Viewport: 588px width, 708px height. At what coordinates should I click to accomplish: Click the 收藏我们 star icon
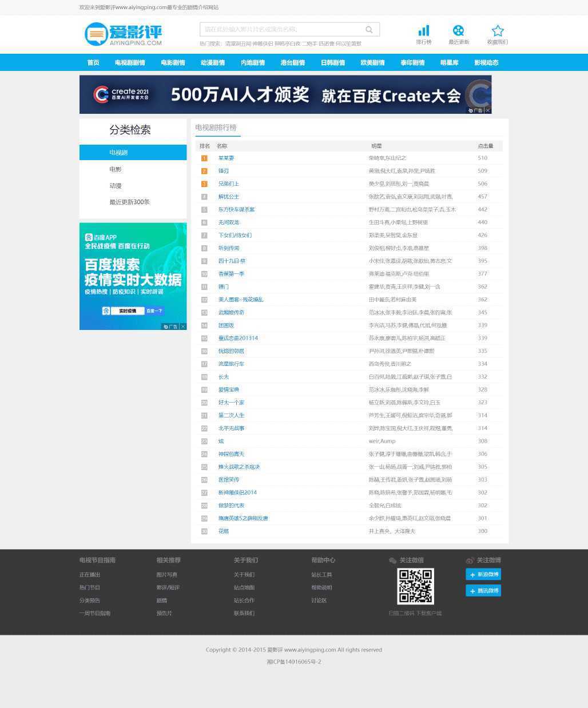click(498, 31)
